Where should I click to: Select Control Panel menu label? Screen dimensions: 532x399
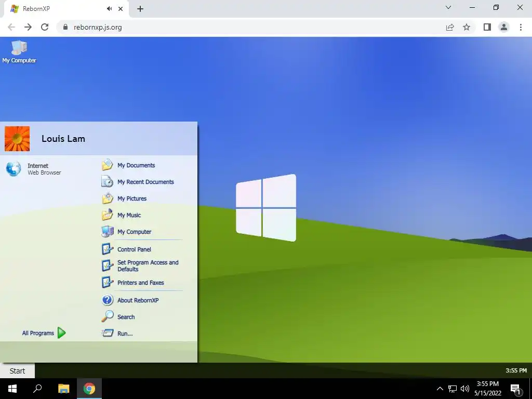pyautogui.click(x=134, y=249)
